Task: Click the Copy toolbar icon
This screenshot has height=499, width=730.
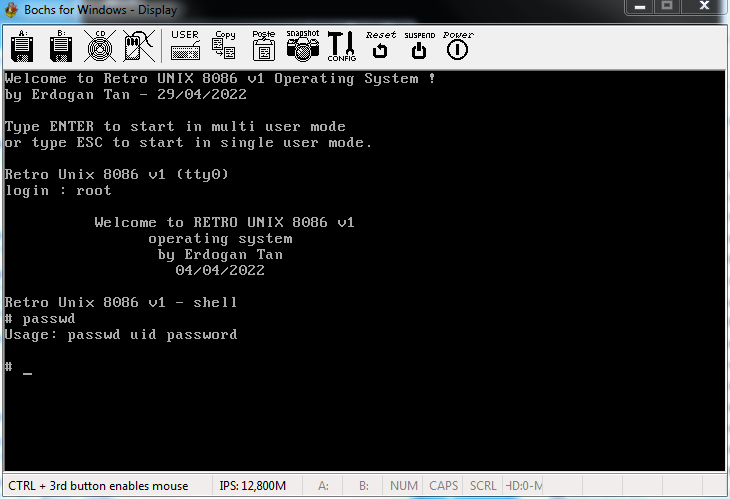Action: 225,46
